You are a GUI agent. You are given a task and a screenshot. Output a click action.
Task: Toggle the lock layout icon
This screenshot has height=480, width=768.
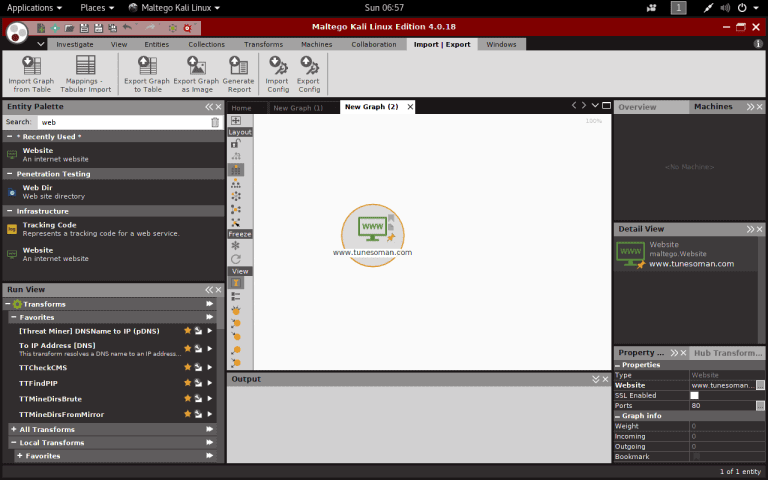[x=236, y=144]
